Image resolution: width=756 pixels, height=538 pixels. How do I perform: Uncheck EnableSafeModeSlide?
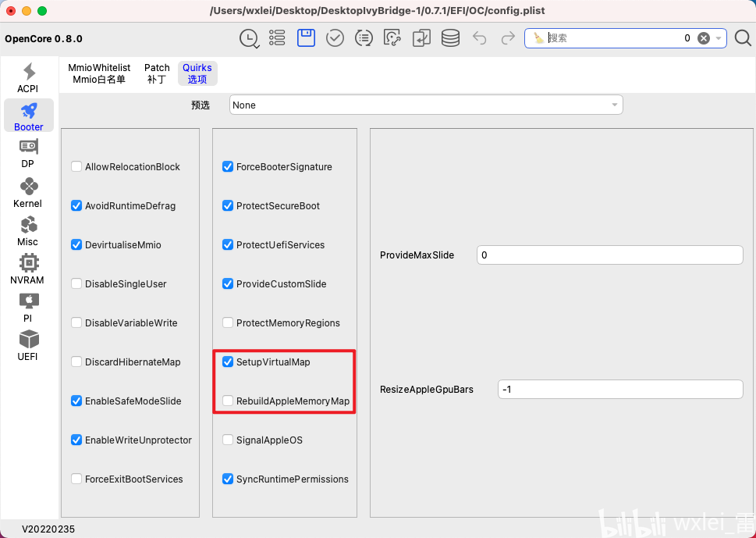pos(76,401)
